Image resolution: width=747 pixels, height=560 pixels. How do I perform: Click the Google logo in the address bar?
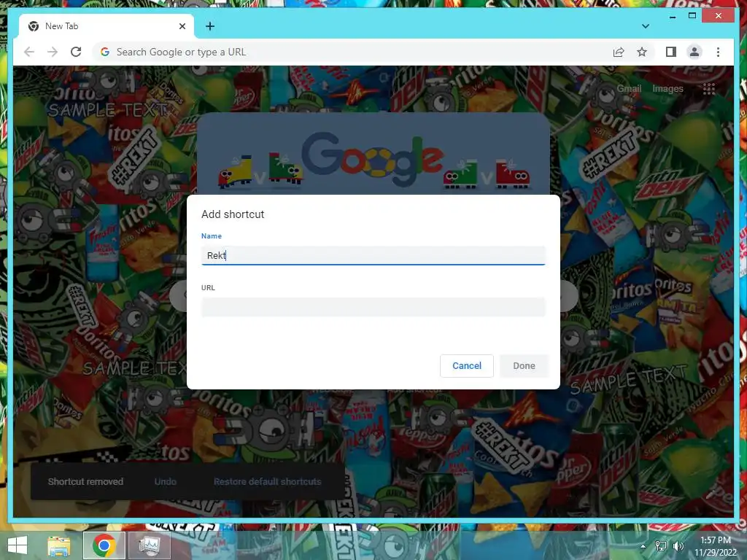pos(105,52)
